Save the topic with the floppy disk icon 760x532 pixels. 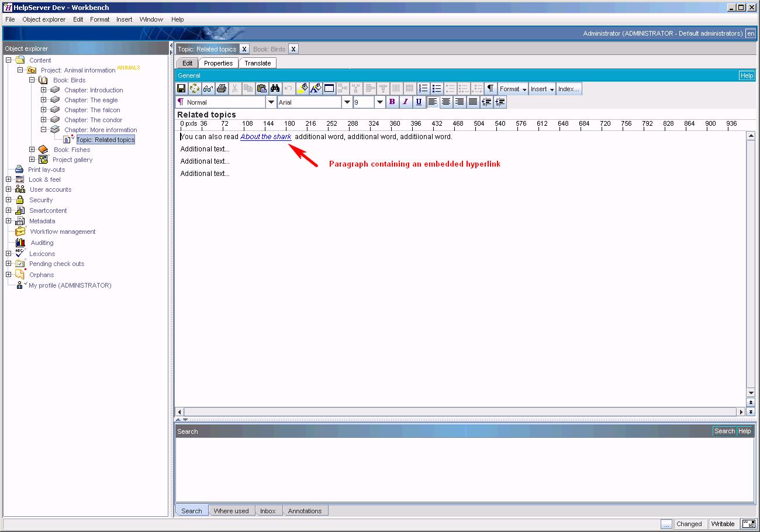[181, 89]
